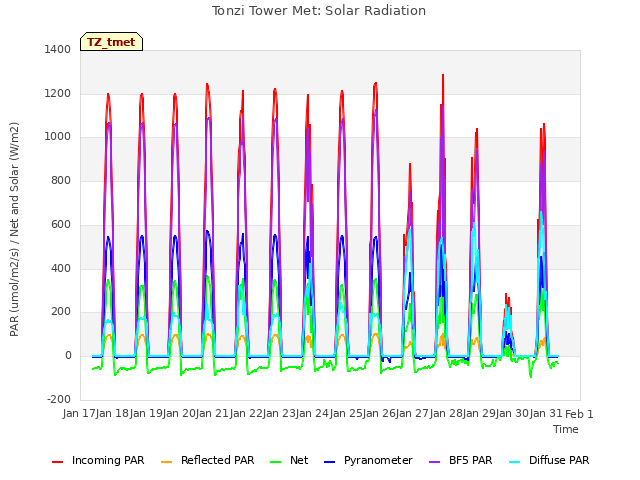Select the Reflected PAR legend entry
The image size is (640, 480).
pos(208,460)
